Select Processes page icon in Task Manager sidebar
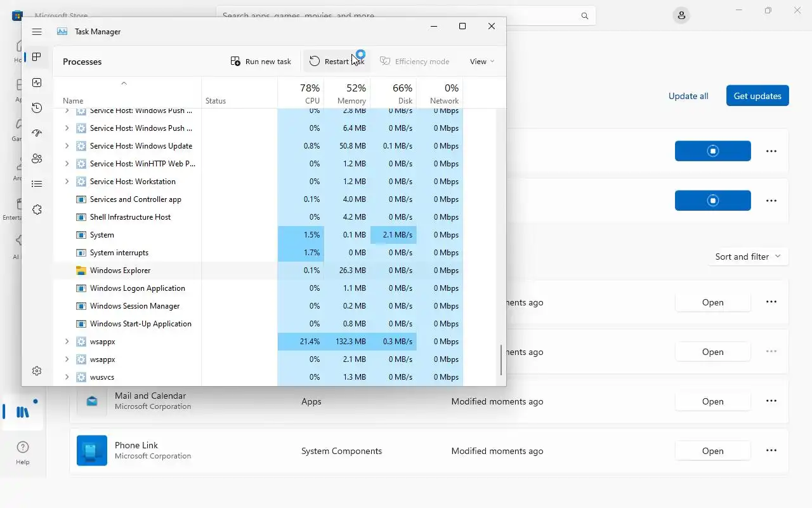This screenshot has height=508, width=812. coord(37,57)
